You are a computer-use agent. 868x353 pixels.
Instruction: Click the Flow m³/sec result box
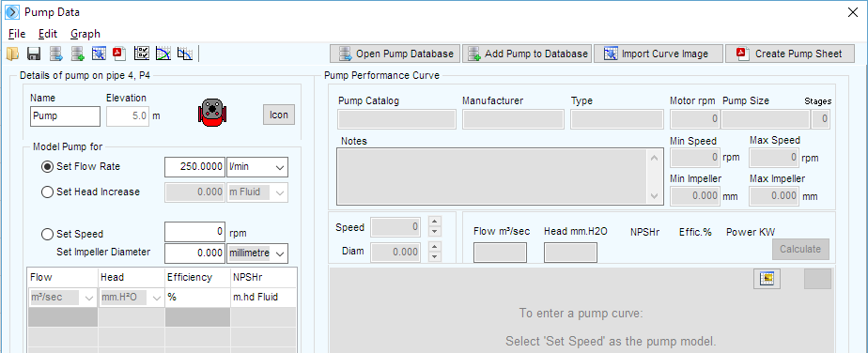[501, 253]
